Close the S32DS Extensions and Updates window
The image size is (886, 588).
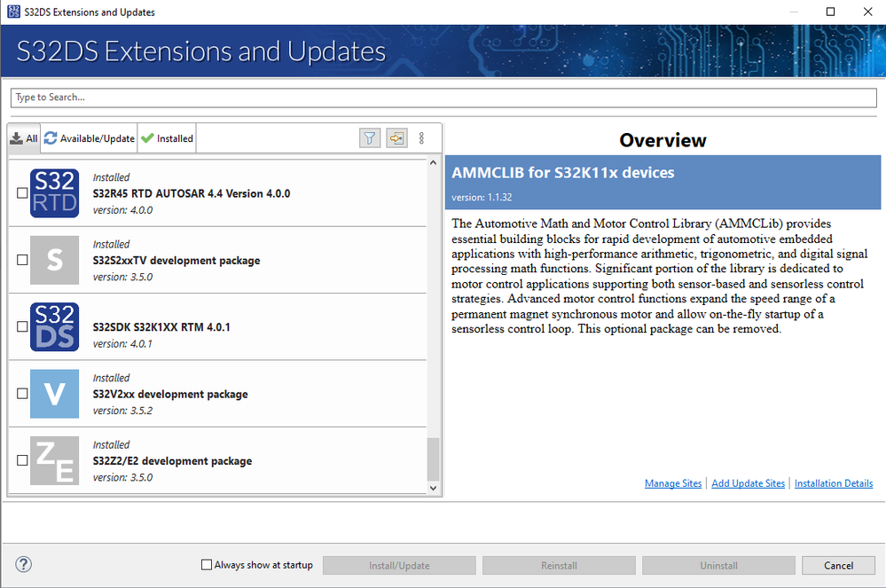(x=868, y=12)
